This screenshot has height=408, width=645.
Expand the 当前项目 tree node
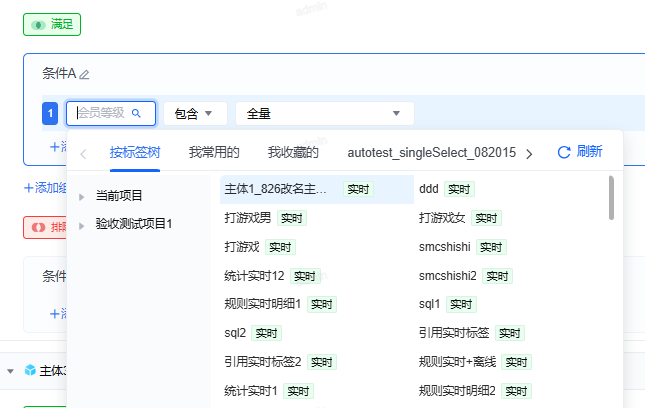click(x=81, y=197)
